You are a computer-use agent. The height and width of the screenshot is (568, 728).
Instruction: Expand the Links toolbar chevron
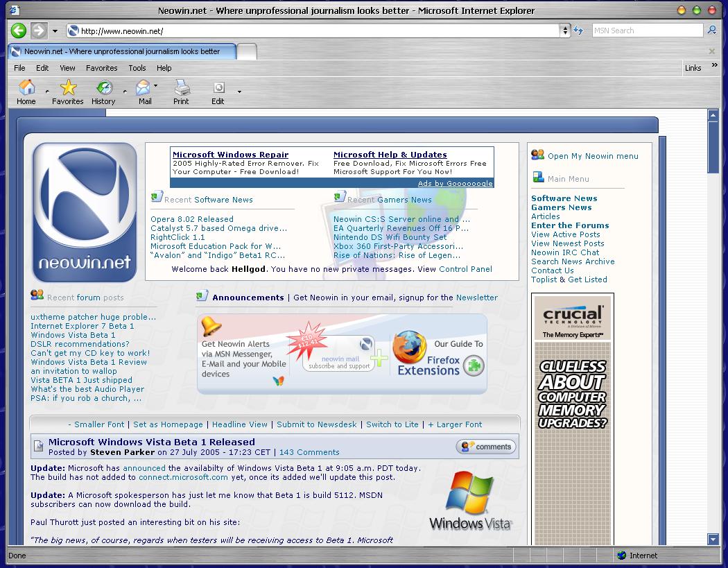pos(715,65)
